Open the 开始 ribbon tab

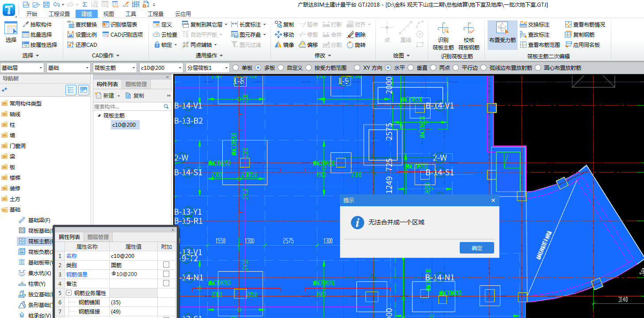tap(32, 14)
